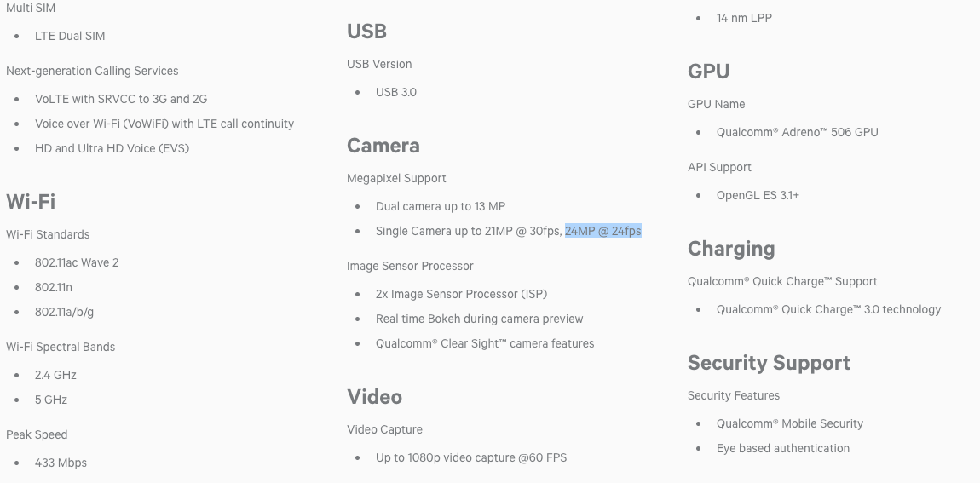Screen dimensions: 980x483
Task: Click the Video section heading
Action: (x=374, y=397)
